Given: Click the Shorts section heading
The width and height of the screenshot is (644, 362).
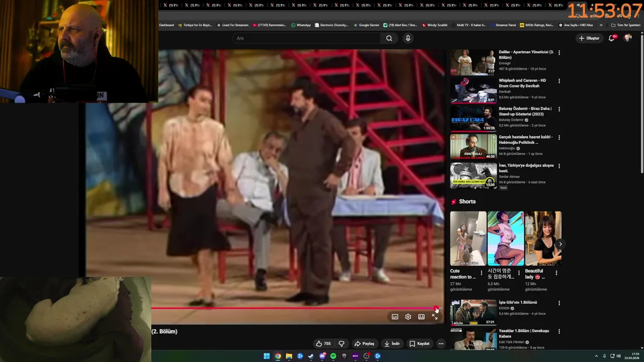Looking at the screenshot, I should 467,202.
